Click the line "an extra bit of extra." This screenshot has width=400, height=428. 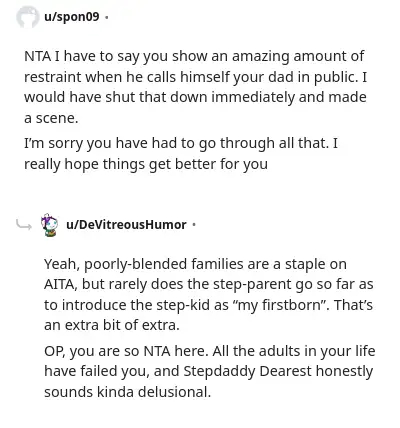coord(112,325)
